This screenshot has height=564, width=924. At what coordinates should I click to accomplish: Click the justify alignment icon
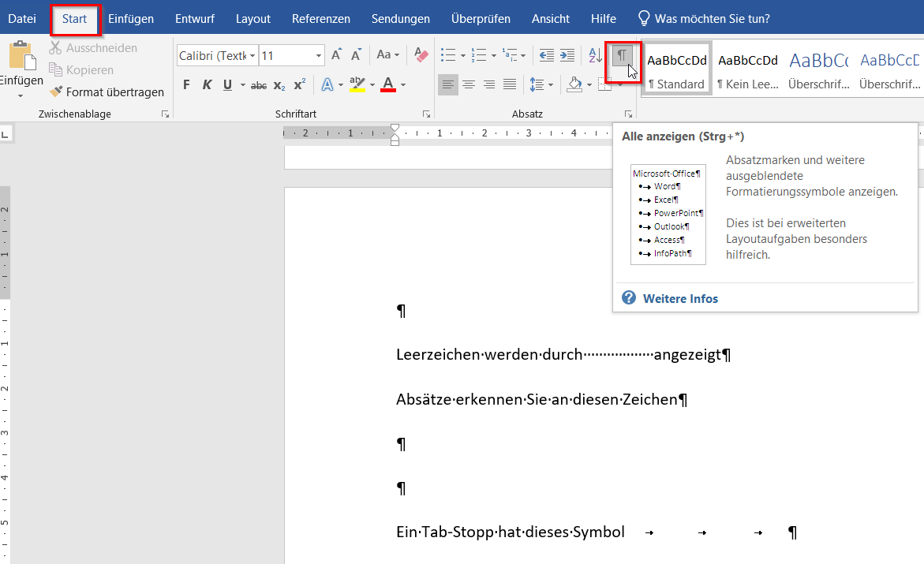tap(510, 85)
